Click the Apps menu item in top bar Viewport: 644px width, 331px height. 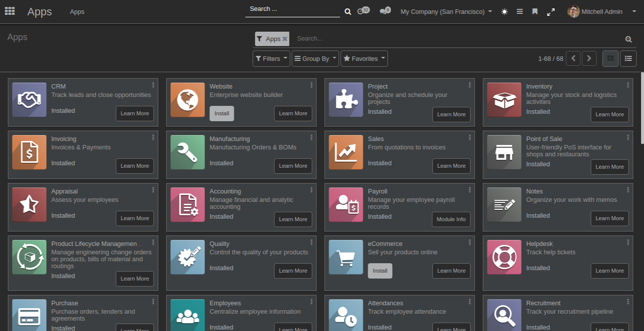(77, 11)
